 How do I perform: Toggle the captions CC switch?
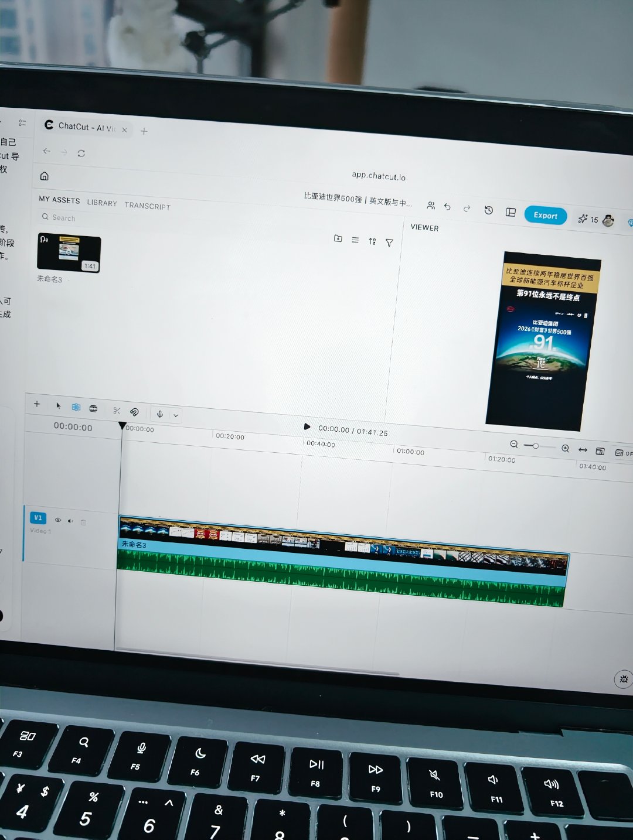pos(623,453)
